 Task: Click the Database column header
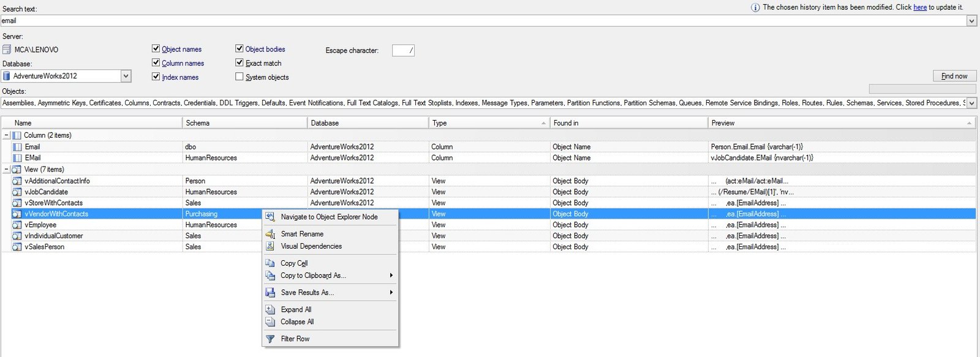pos(368,123)
